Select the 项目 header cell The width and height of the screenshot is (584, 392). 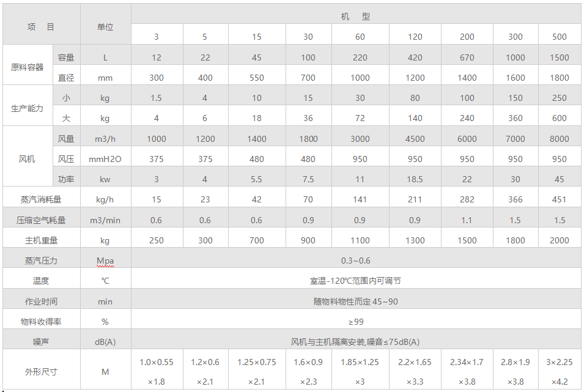[41, 27]
